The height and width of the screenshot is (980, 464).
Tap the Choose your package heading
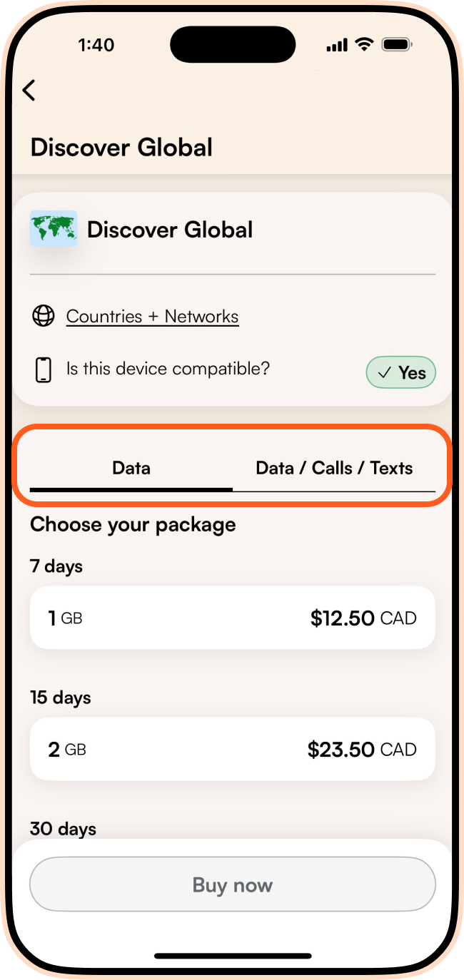pos(133,524)
